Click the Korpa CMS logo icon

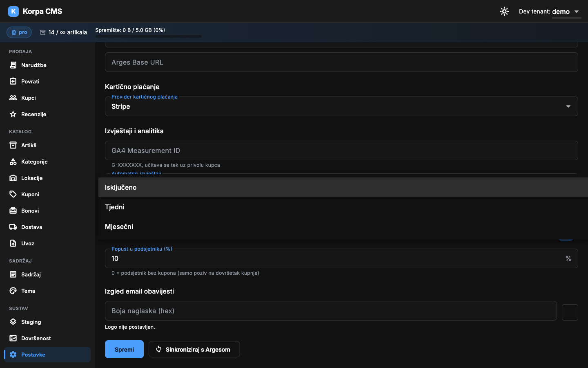click(13, 11)
